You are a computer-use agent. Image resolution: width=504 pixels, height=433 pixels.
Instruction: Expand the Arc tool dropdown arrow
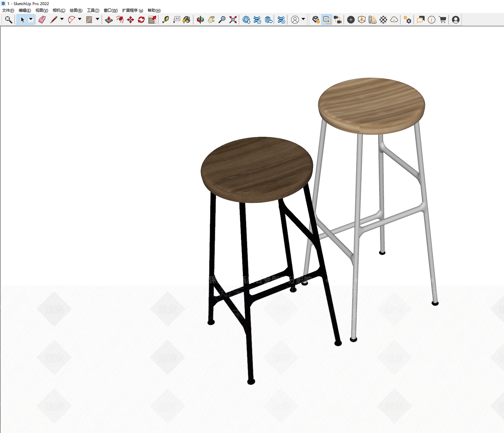(x=80, y=19)
